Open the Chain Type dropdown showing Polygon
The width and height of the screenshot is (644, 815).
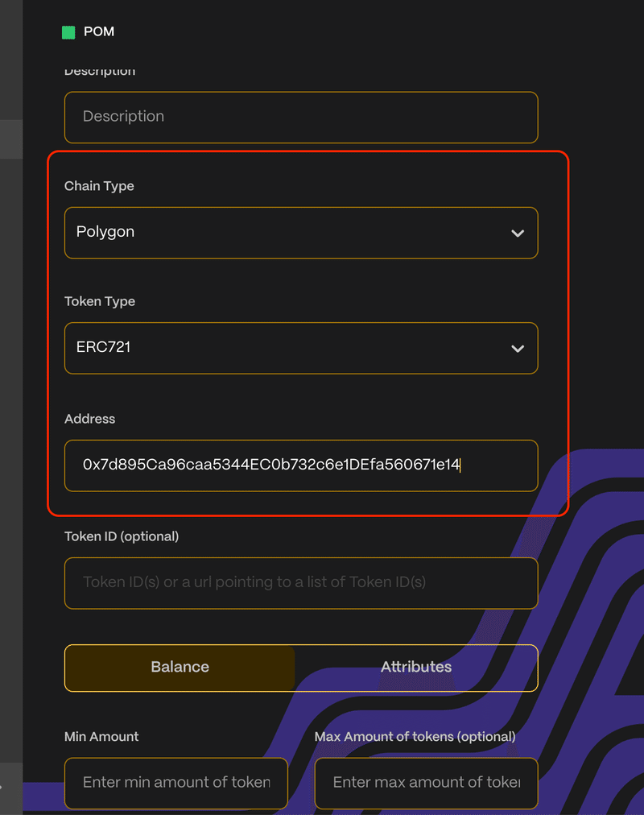coord(301,233)
